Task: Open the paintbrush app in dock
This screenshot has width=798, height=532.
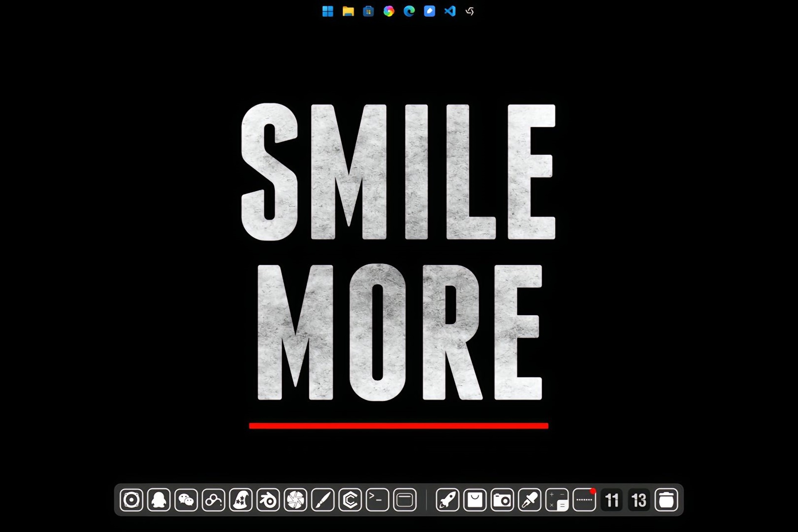Action: coord(323,500)
